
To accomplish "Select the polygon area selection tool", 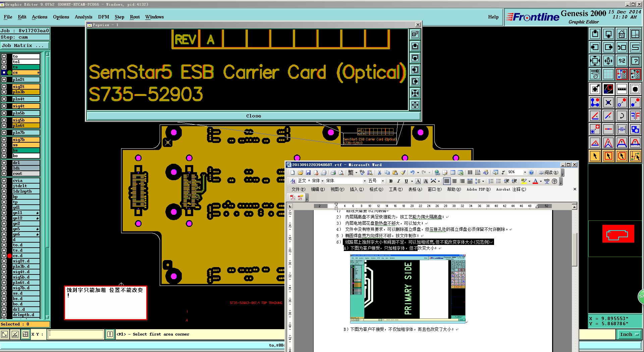I will 622,156.
